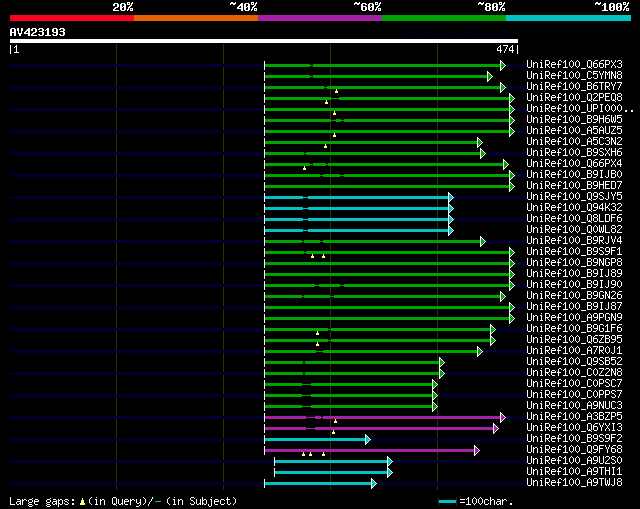The width and height of the screenshot is (640, 509).
Task: Select the UniRef100_B9NGP8 label
Action: [574, 263]
